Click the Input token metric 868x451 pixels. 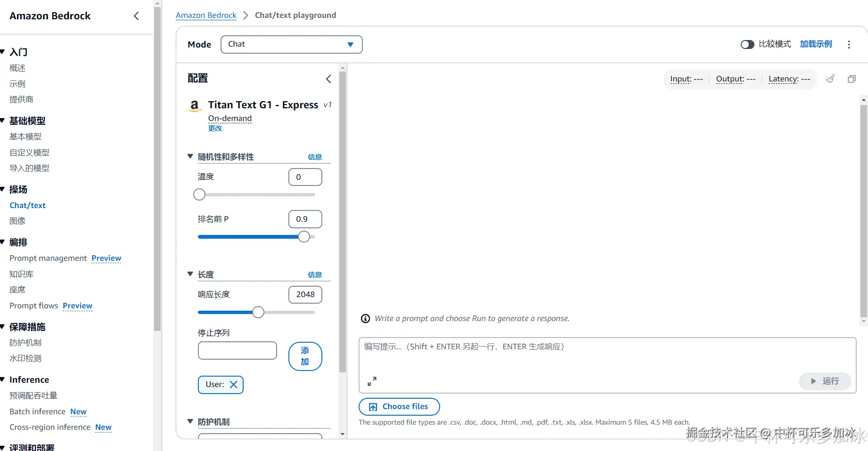coord(686,79)
